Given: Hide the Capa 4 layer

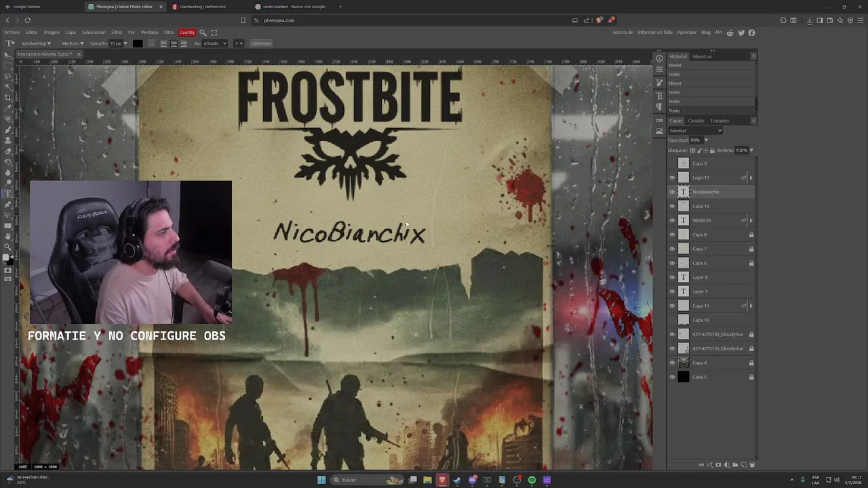Looking at the screenshot, I should point(672,363).
